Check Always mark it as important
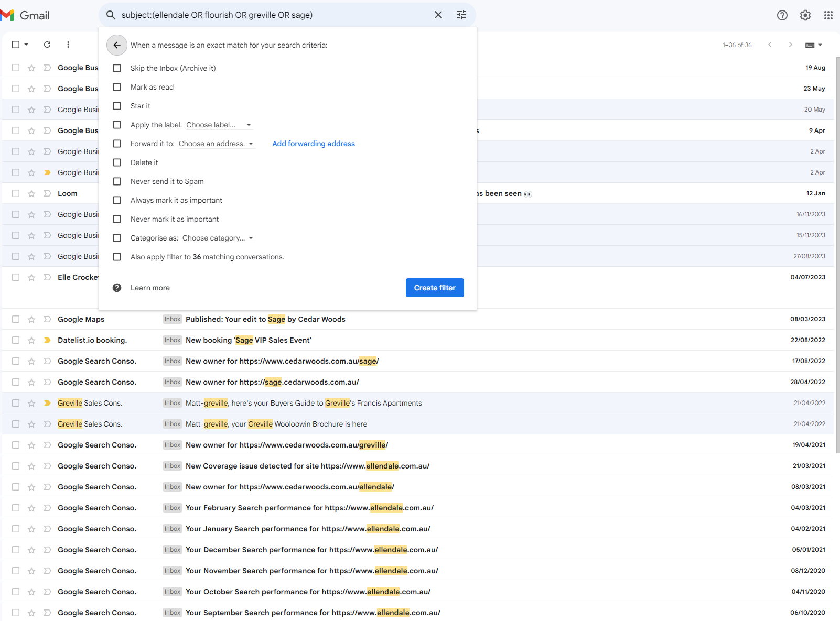Viewport: 840px width, 621px height. 117,200
